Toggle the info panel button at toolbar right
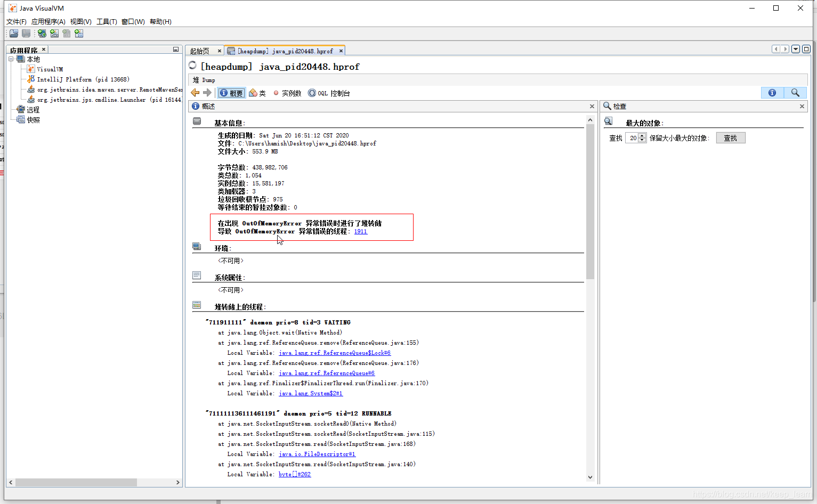817x504 pixels. [772, 93]
